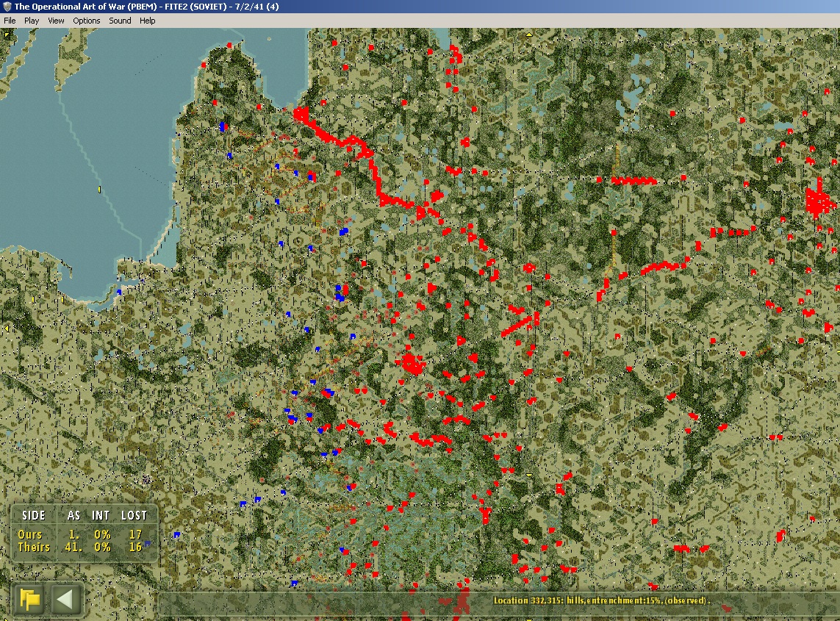Open the Play menu
Viewport: 840px width, 621px height.
pos(32,21)
